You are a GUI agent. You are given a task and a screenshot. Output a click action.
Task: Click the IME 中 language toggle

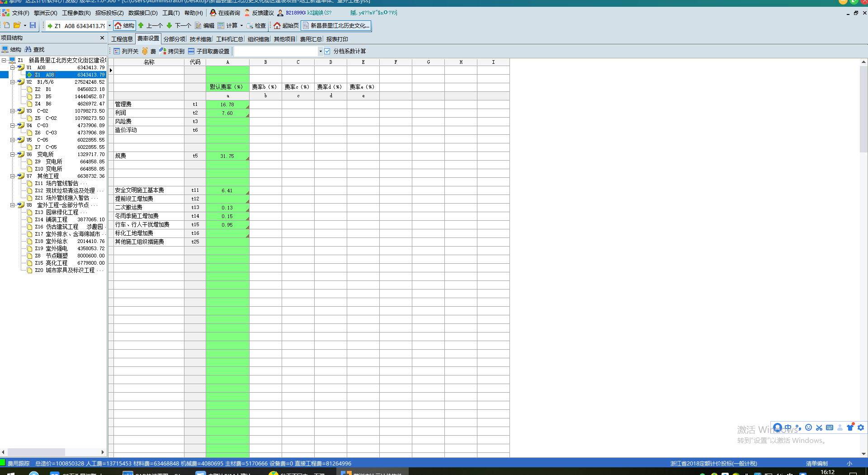(x=788, y=427)
